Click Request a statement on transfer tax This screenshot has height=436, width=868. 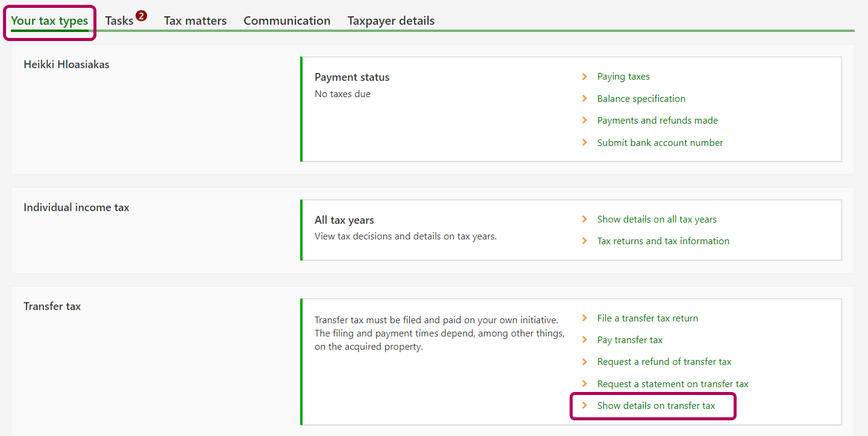click(672, 384)
